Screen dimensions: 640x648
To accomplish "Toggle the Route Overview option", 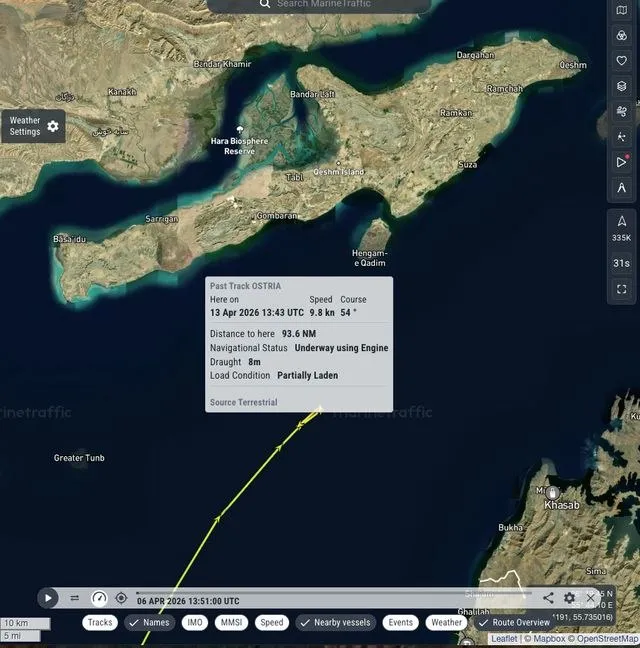I will 513,622.
